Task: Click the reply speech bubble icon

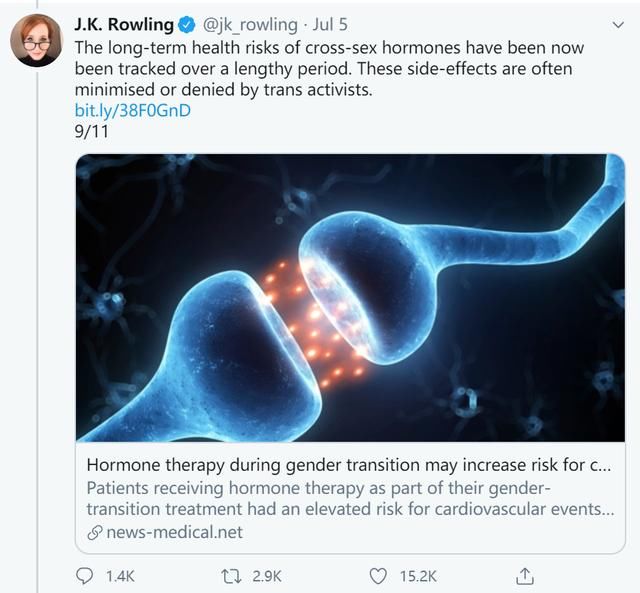Action: point(85,576)
